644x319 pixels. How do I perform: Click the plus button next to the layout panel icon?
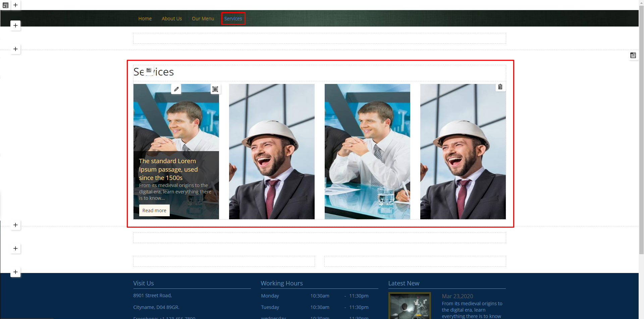point(15,5)
